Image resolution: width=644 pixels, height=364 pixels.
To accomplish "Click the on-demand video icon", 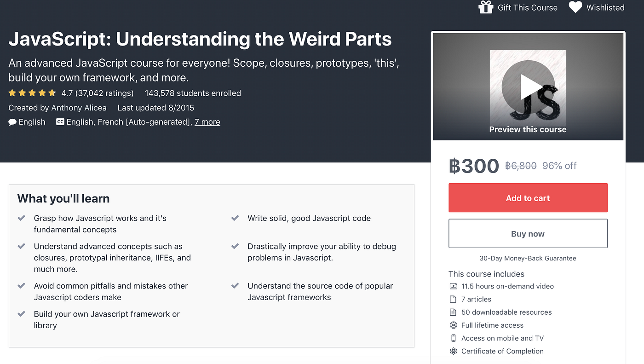I will pos(453,286).
